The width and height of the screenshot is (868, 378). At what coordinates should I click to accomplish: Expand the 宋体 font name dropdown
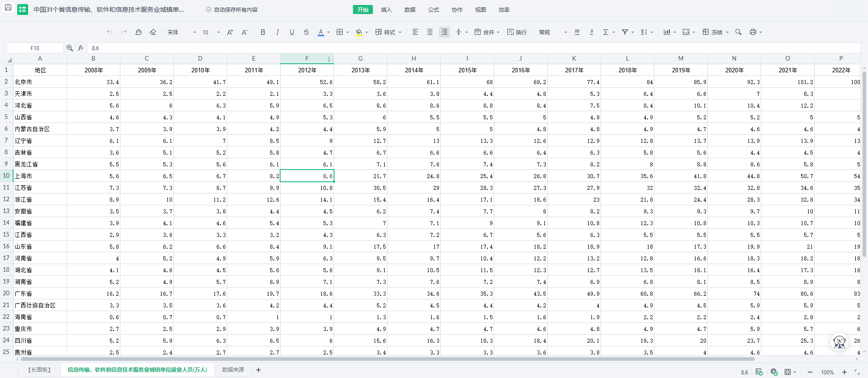[x=194, y=33]
